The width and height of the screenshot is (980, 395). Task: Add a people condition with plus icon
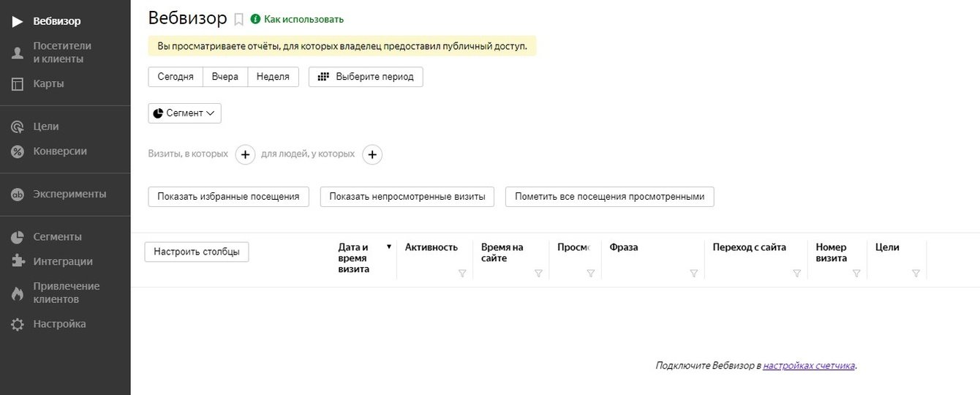point(372,154)
